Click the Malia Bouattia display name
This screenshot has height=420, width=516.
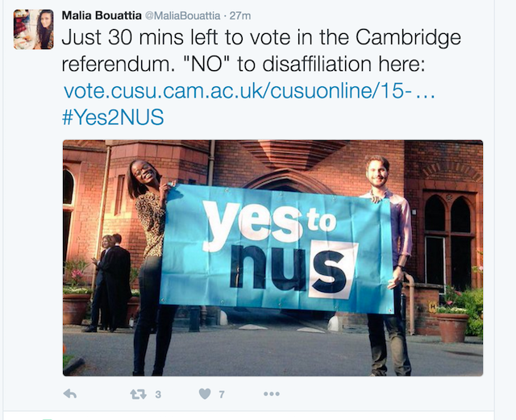102,15
